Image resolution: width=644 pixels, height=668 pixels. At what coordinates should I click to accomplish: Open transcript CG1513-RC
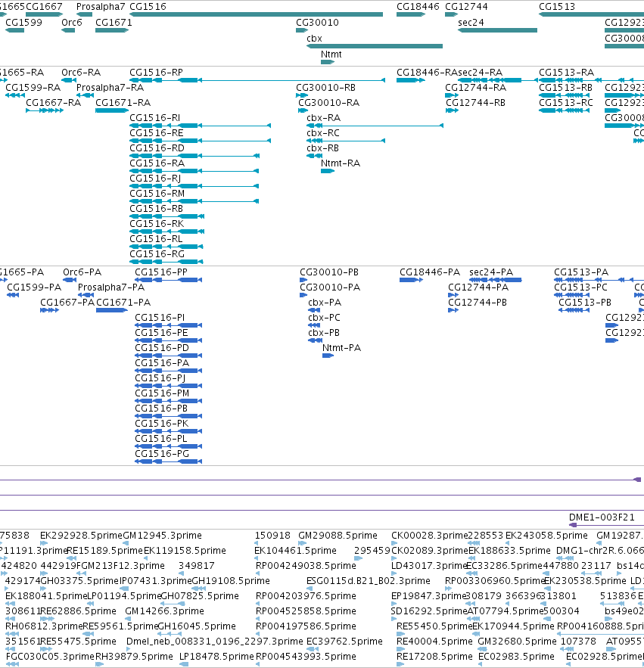coord(566,103)
